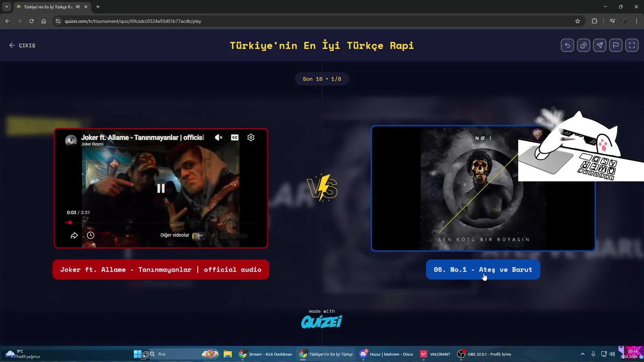Screen dimensions: 644x362
Task: Switch to VALORANT in the taskbar
Action: [x=435, y=354]
